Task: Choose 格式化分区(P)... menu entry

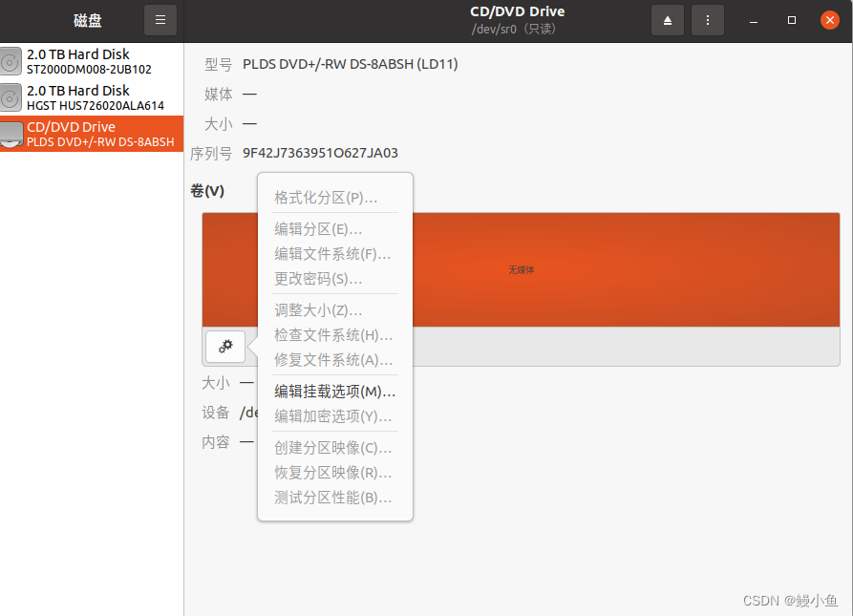Action: [x=335, y=198]
